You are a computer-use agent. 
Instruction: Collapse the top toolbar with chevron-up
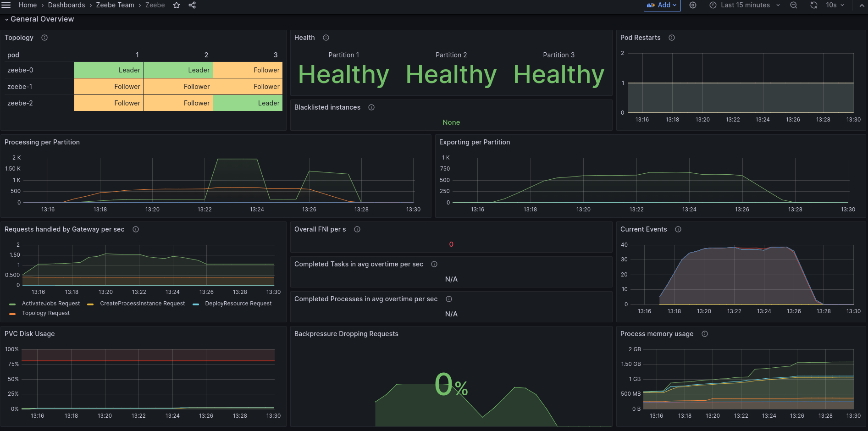(861, 5)
